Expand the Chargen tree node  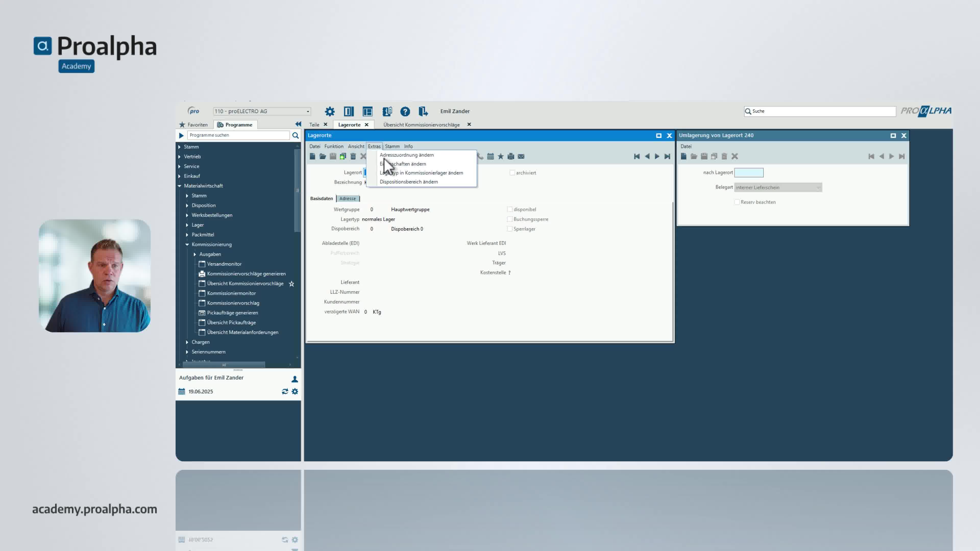click(187, 342)
